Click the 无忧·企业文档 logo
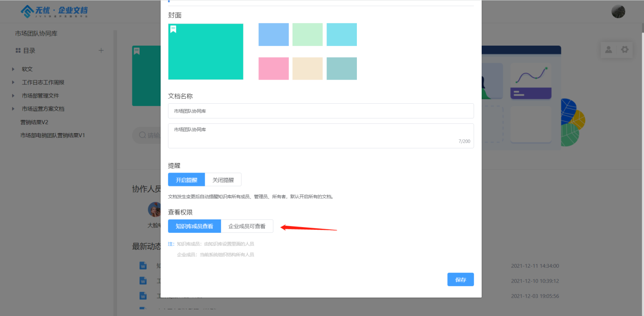 [x=55, y=11]
